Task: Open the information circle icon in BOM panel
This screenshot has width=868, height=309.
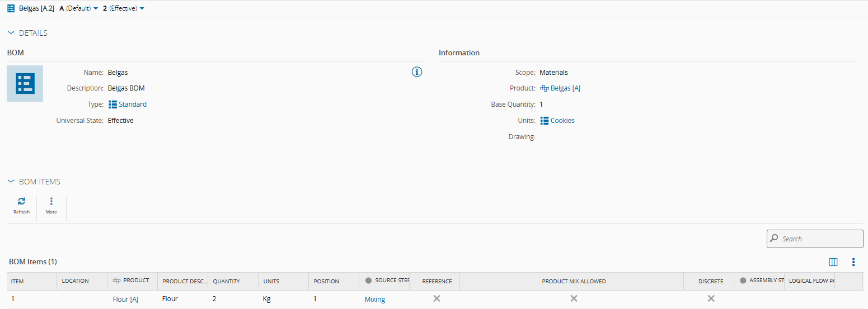Action: pos(417,72)
